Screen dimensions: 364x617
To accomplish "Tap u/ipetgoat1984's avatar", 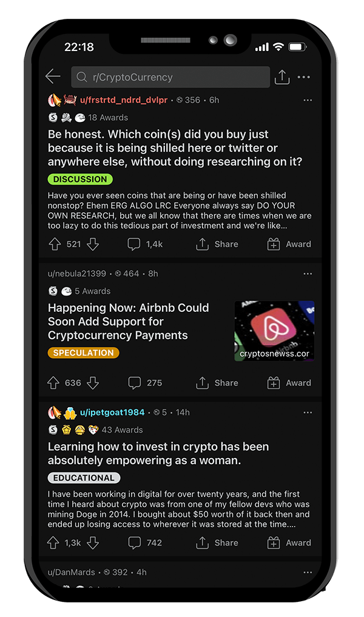I will tap(59, 412).
